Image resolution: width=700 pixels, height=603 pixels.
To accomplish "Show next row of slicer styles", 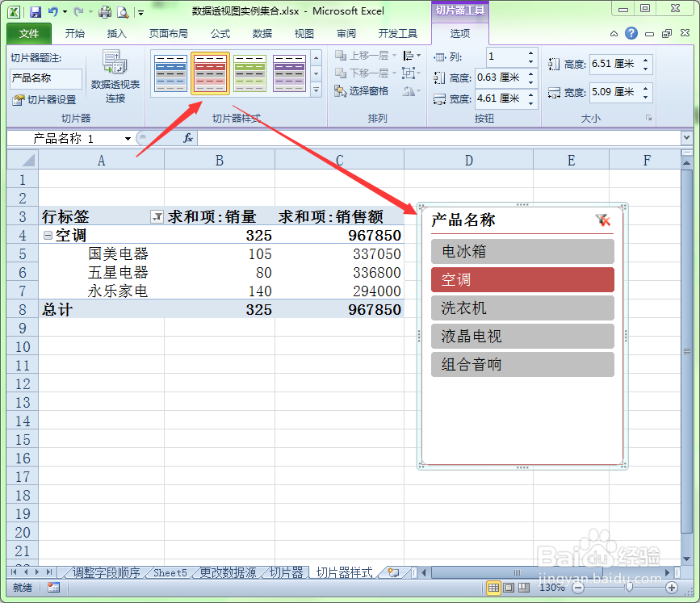I will coord(316,73).
